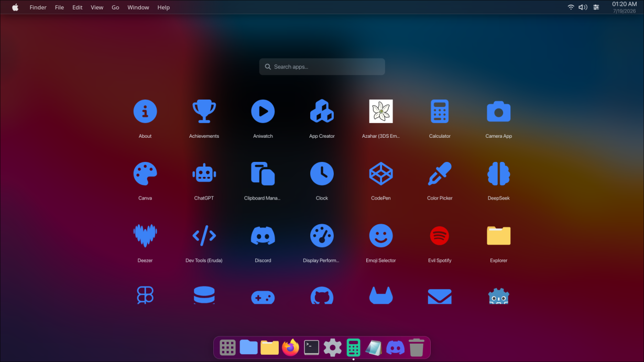Toggle the launcher grid icon in the dock
Image resolution: width=644 pixels, height=362 pixels.
coord(227,347)
